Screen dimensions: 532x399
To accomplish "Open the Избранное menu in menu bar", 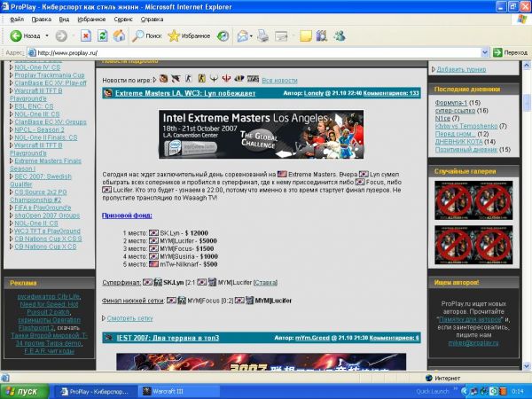I will [x=91, y=20].
